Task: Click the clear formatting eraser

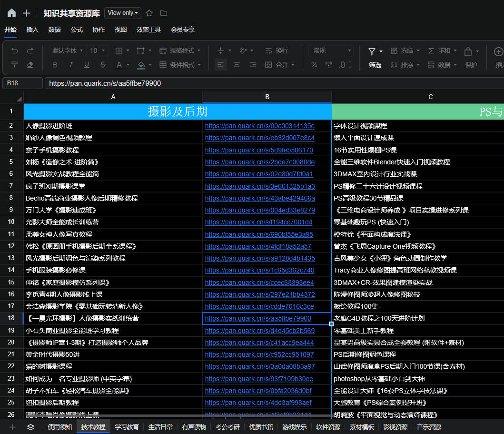Action: (30, 65)
